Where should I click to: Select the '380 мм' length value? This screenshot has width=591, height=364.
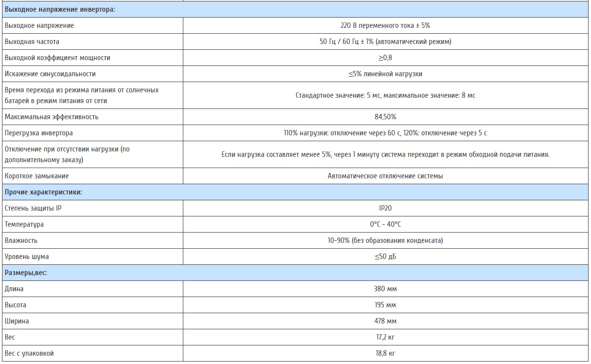tap(385, 289)
